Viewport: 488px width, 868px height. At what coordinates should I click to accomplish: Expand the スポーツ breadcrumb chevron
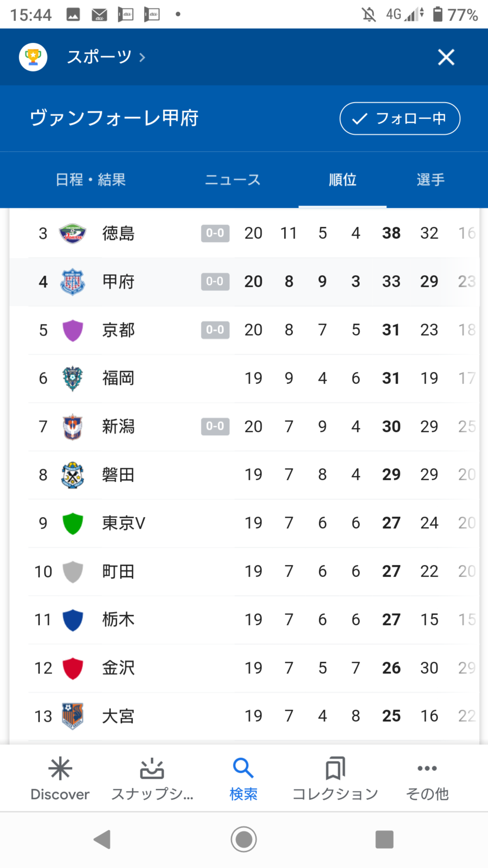143,58
